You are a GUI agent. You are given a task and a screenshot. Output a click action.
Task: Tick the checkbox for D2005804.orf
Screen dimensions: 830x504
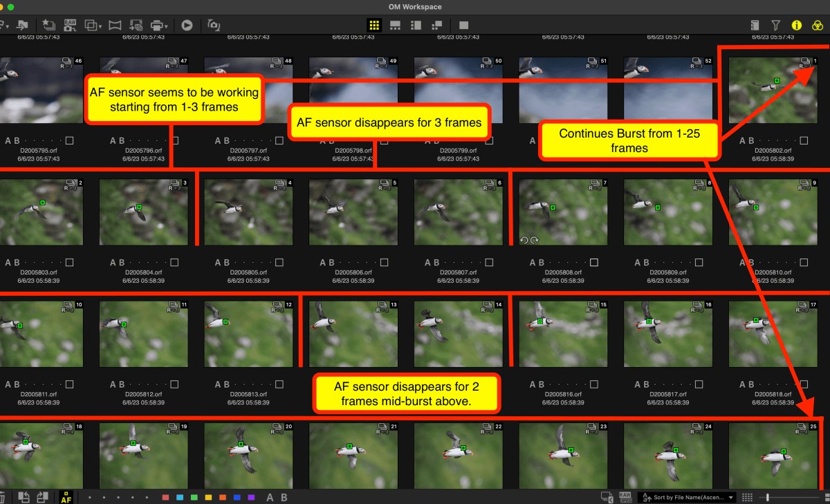click(175, 263)
